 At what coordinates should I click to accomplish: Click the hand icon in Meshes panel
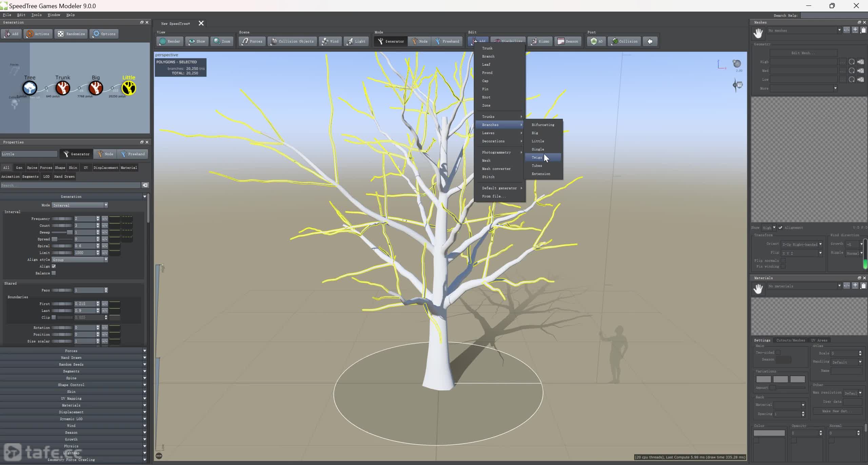(758, 33)
